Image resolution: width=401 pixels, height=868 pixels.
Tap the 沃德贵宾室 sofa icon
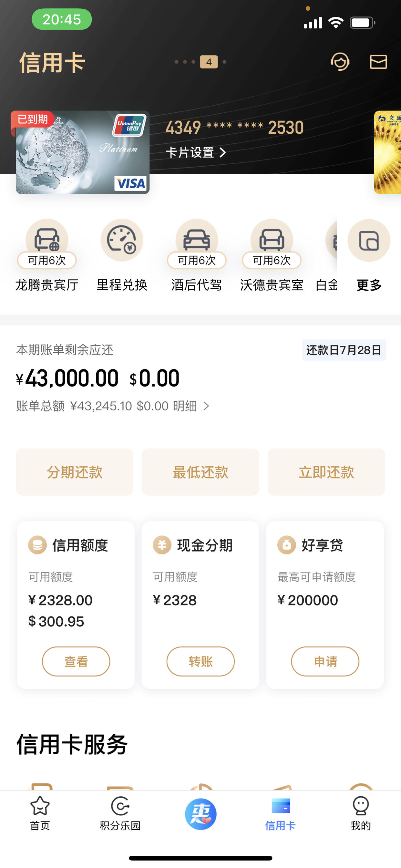coord(272,240)
